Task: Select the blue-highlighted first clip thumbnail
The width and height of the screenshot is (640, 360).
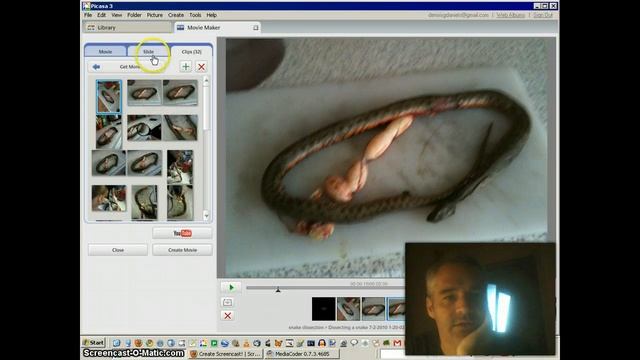Action: (x=109, y=97)
